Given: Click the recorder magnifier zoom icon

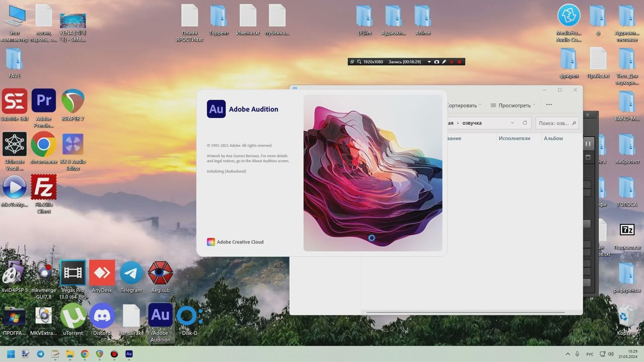Looking at the screenshot, I should (x=359, y=62).
